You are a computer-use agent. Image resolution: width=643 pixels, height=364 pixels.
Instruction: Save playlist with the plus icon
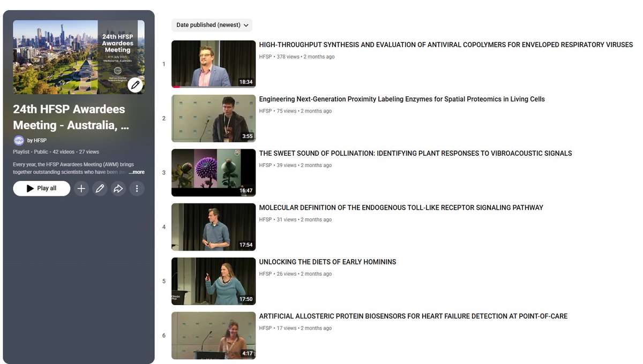point(81,188)
